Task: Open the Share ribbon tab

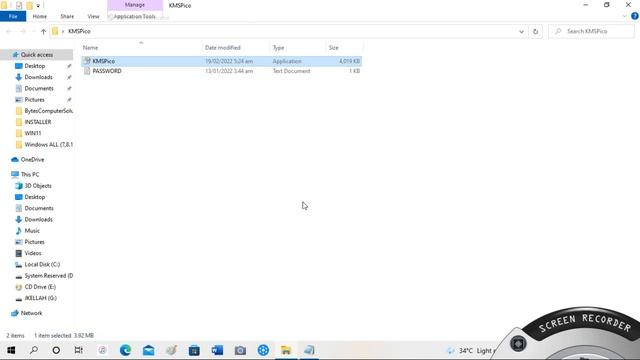Action: click(x=67, y=16)
